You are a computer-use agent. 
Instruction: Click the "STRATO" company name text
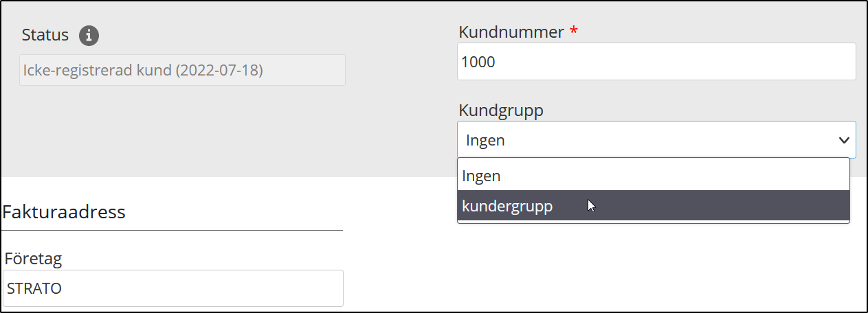tap(34, 288)
